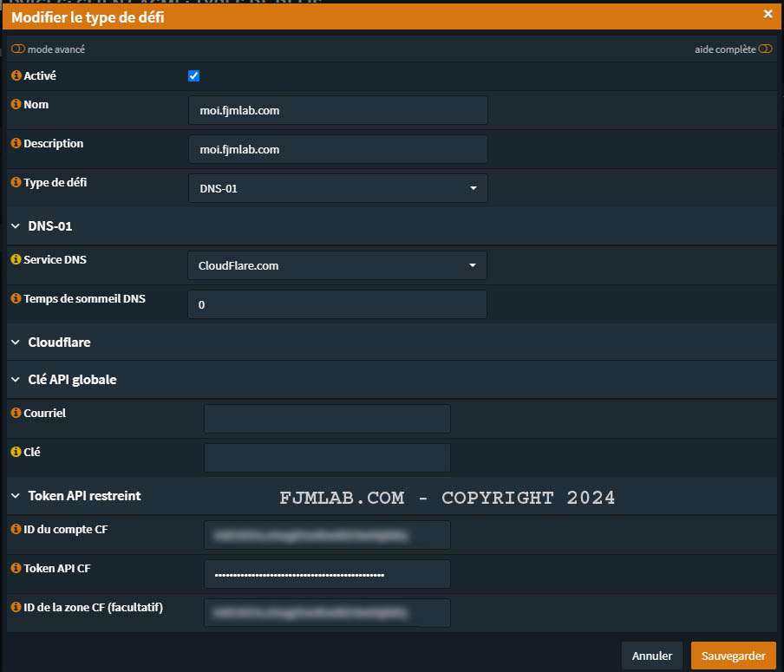Show help for the Description field
The height and width of the screenshot is (672, 784).
coord(16,144)
